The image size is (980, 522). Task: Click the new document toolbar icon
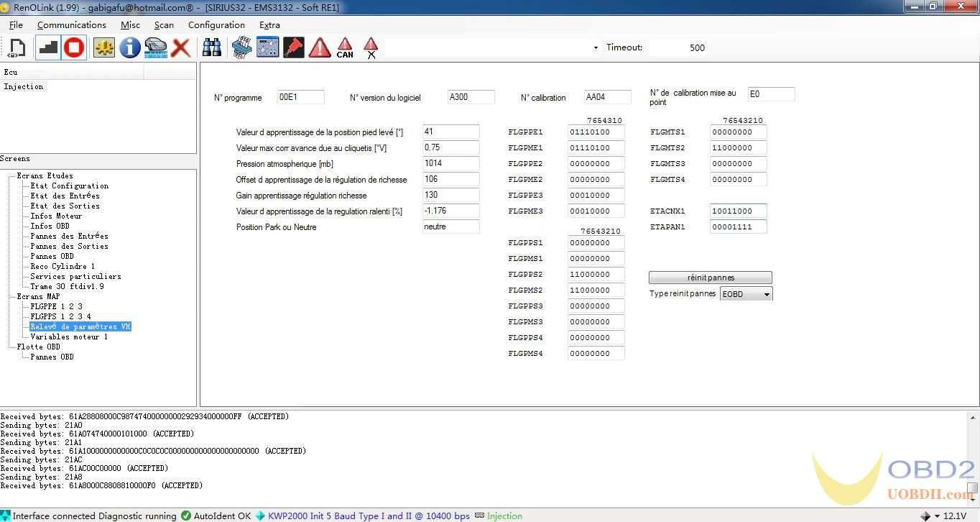pos(17,48)
